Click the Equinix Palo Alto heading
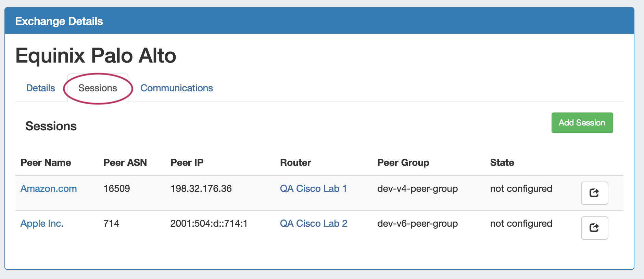Viewport: 644px width, 279px height. 96,56
